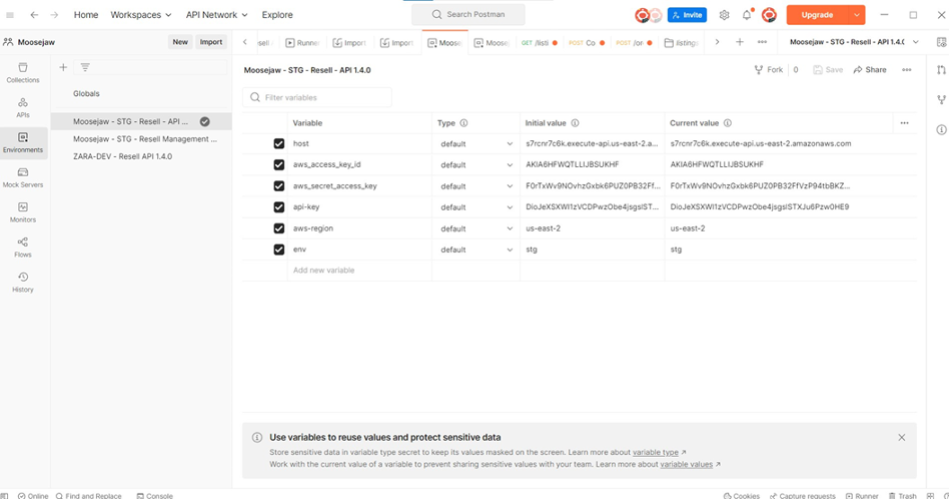Toggle active checkmark on Moosejaw STG Resell API
Viewport: 952px width, 502px height.
click(x=205, y=121)
